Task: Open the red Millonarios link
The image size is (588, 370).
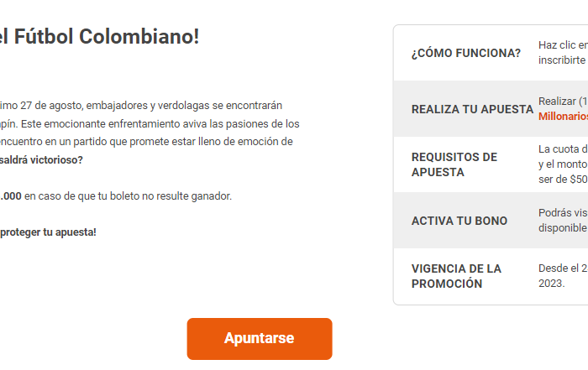Action: point(563,117)
